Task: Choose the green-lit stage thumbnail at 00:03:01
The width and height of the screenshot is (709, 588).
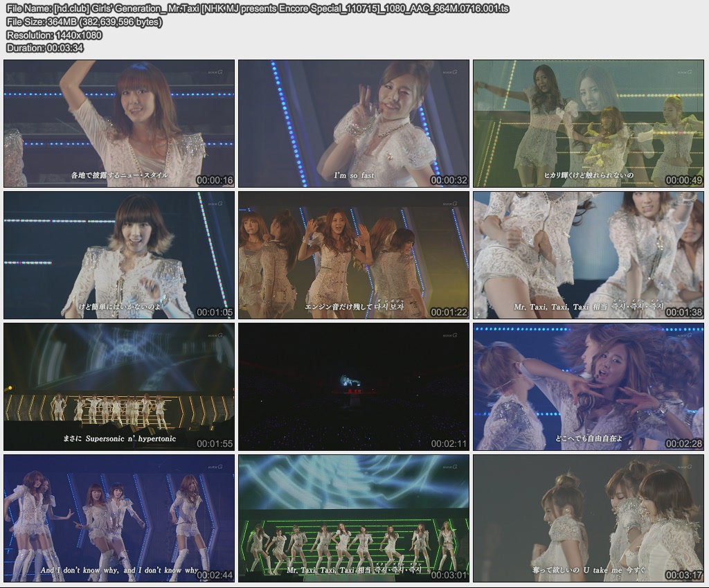Action: click(354, 518)
